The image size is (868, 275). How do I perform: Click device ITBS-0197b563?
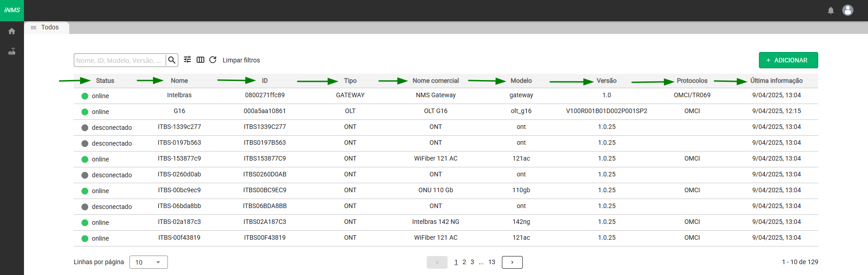(x=179, y=142)
